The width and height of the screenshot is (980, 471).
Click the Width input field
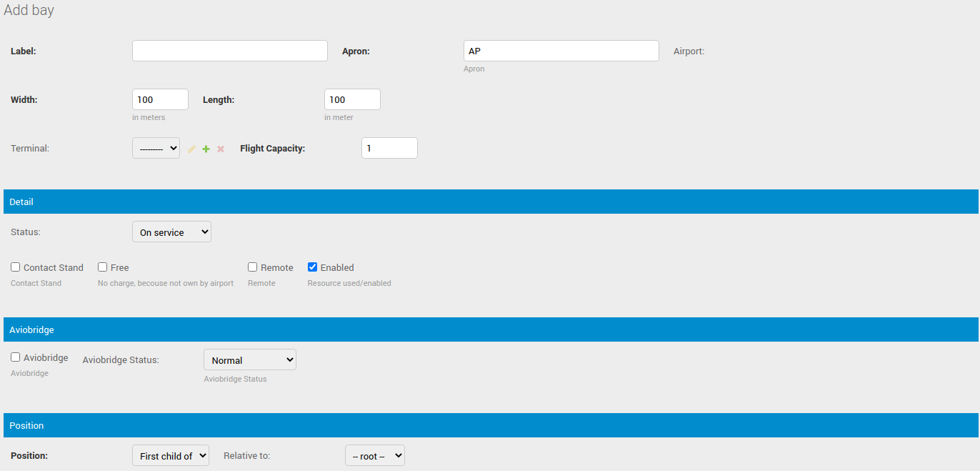pos(160,99)
